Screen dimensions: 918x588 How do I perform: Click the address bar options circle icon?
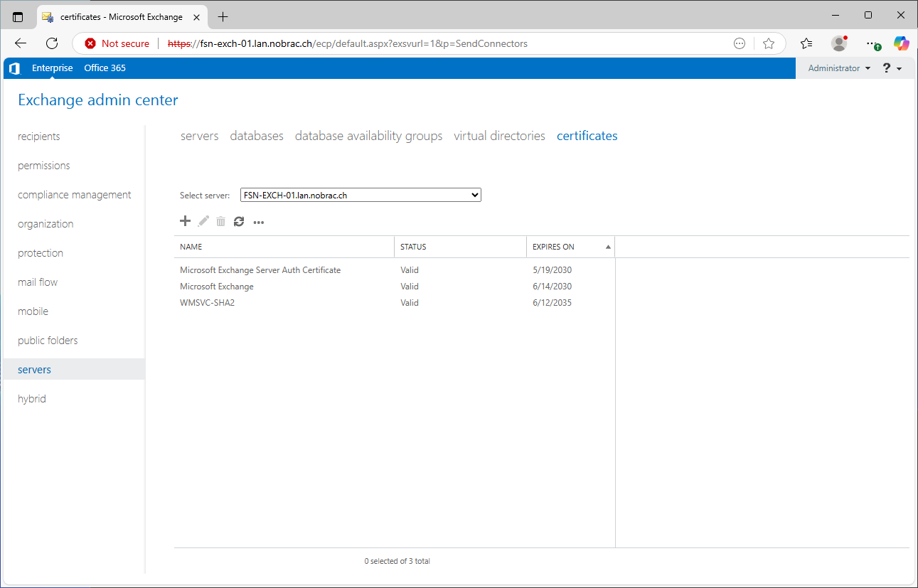tap(740, 43)
